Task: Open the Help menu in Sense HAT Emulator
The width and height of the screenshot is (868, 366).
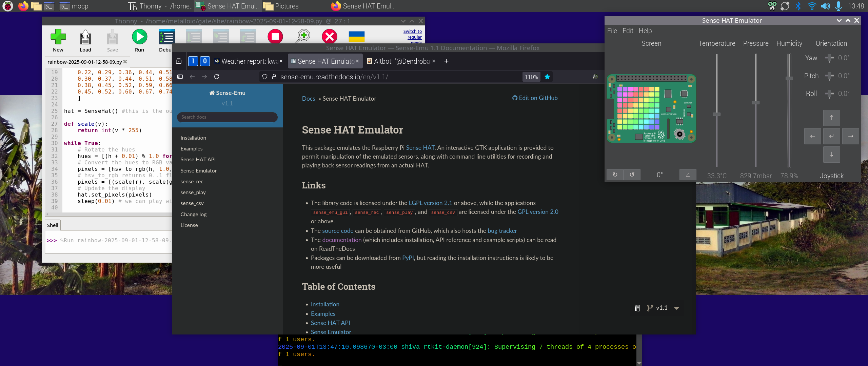Action: 645,31
